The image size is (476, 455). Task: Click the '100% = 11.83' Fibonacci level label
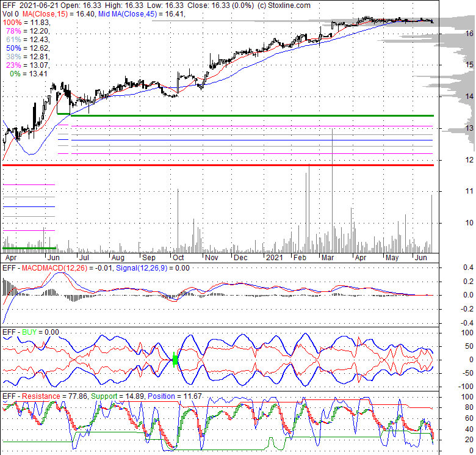(x=26, y=23)
